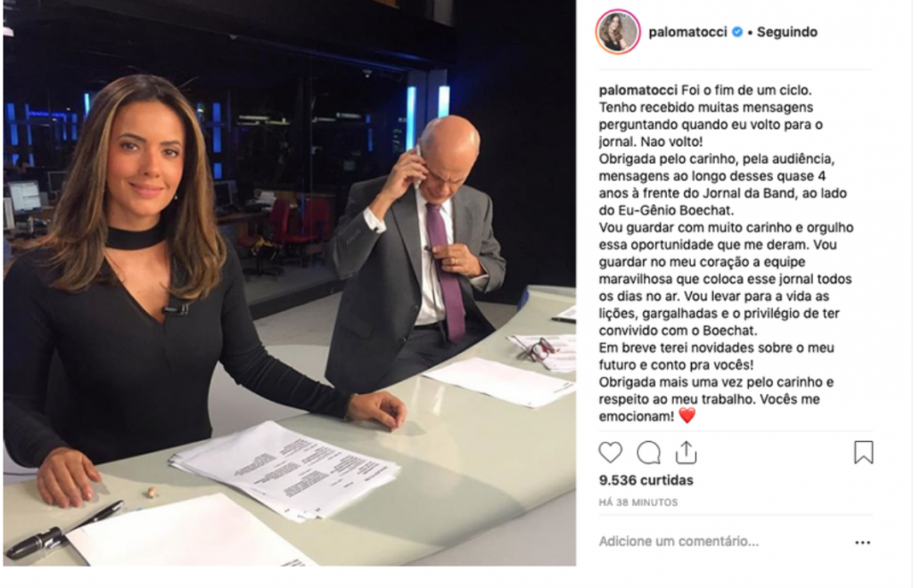Click the black pen lying on the desk

click(x=63, y=530)
